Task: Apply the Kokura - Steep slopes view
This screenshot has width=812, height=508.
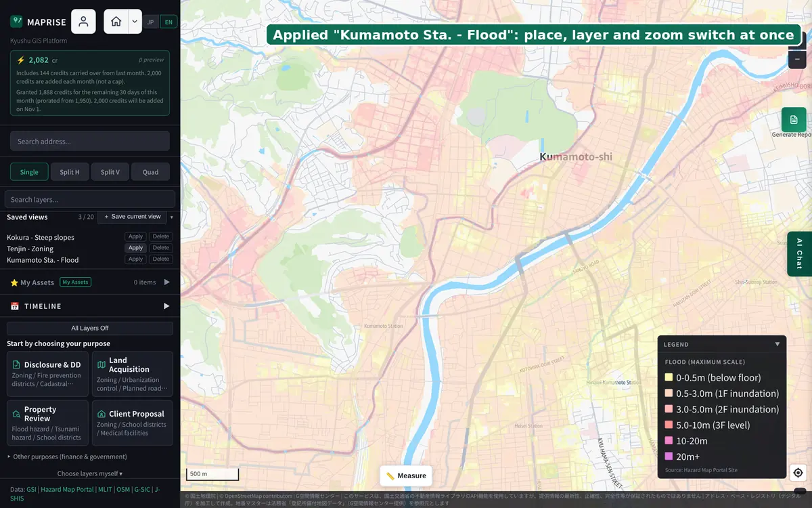Action: [x=136, y=236]
